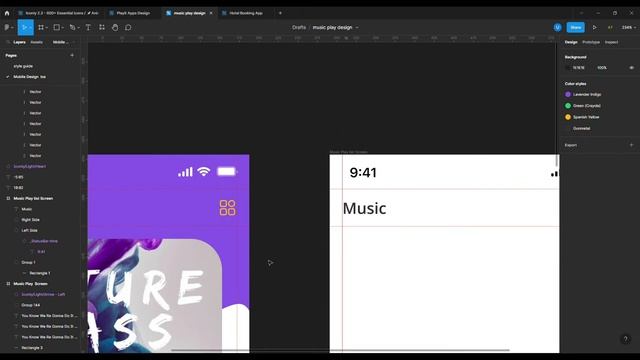Image resolution: width=640 pixels, height=360 pixels.
Task: Select the Group 144 layer
Action: (x=31, y=305)
